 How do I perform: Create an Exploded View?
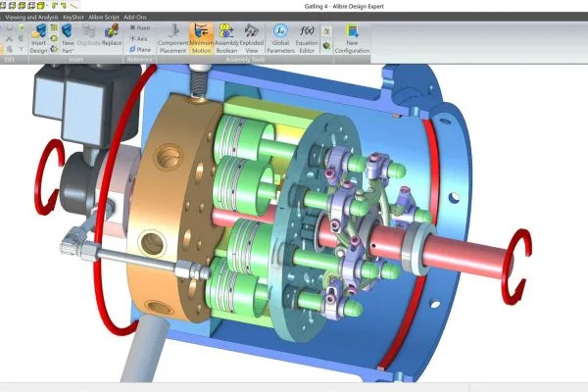pos(252,38)
